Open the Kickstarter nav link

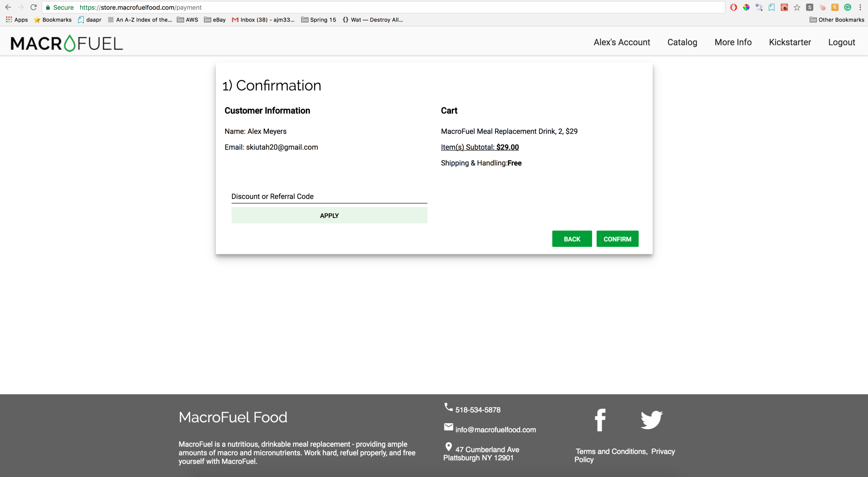(x=790, y=42)
